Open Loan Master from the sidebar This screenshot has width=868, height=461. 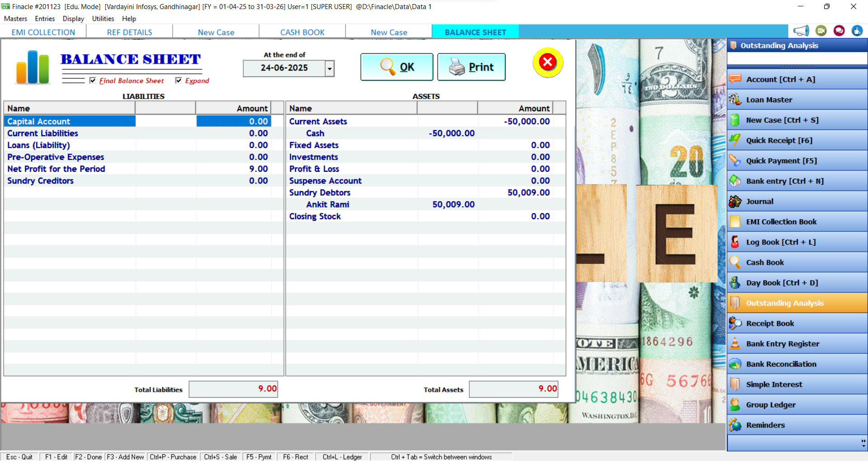pyautogui.click(x=769, y=100)
